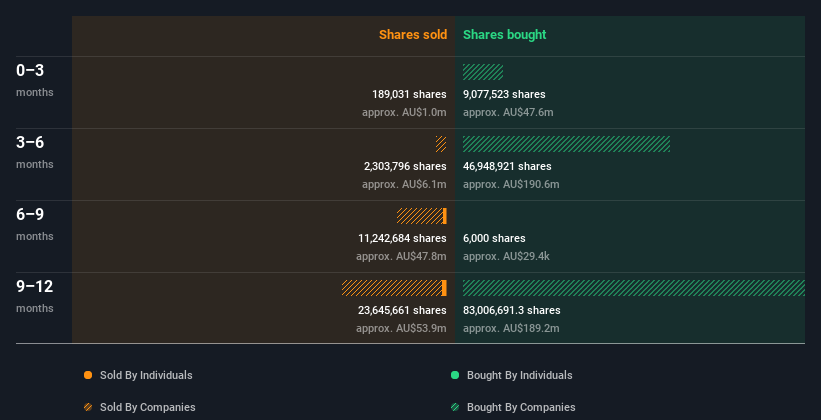
Task: Click the approx. AU$190.6m bought amount
Action: 511,184
